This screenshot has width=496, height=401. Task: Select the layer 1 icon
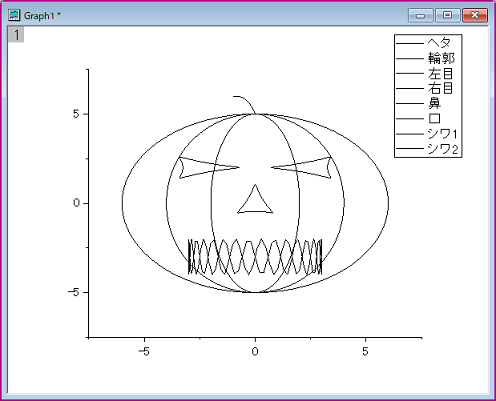click(16, 35)
